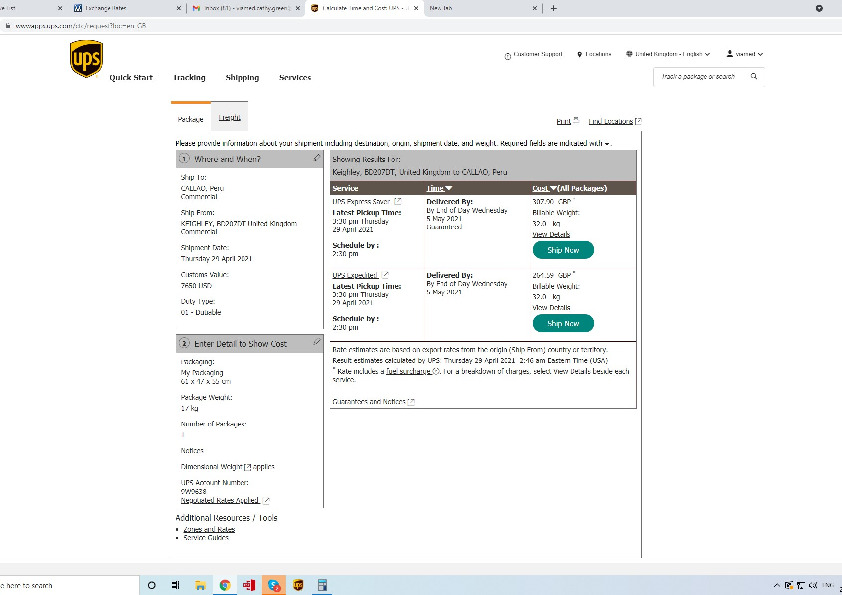This screenshot has width=842, height=595.
Task: Edit the Enter Detail to Show Cost section
Action: pyautogui.click(x=317, y=342)
